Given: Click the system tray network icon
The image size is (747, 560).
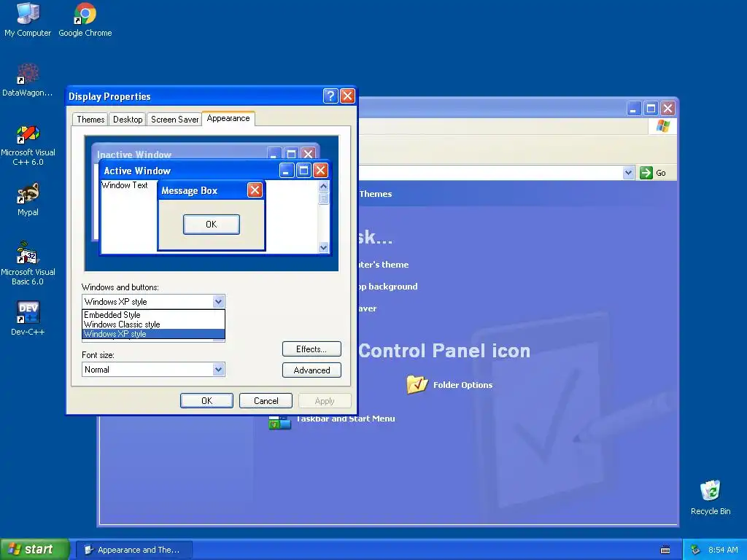Looking at the screenshot, I should pyautogui.click(x=695, y=550).
